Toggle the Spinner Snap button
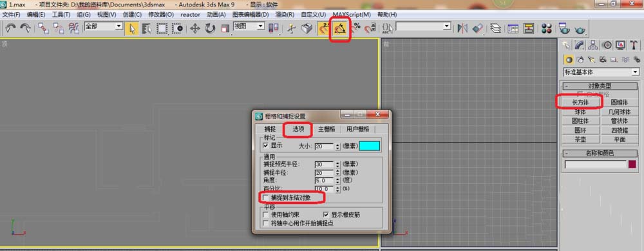This screenshot has width=644, height=251. tap(370, 28)
